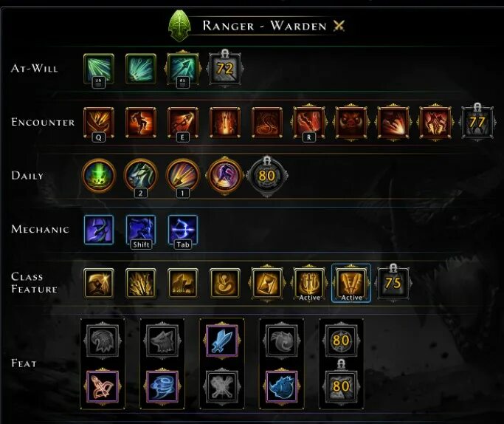Select the blue sword feat
This screenshot has height=424, width=504.
[222, 341]
